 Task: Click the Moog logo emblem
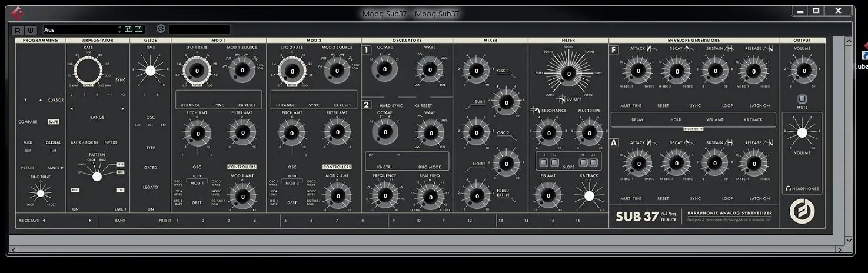[x=802, y=211]
